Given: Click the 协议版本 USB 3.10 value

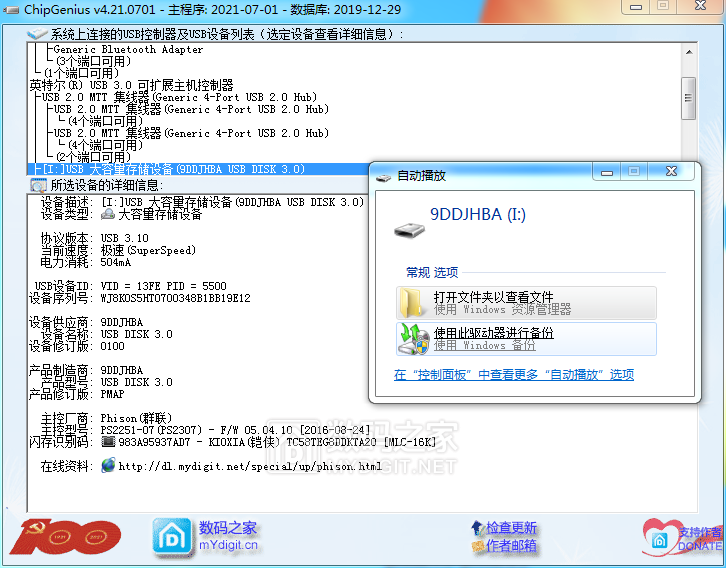Looking at the screenshot, I should [x=125, y=238].
